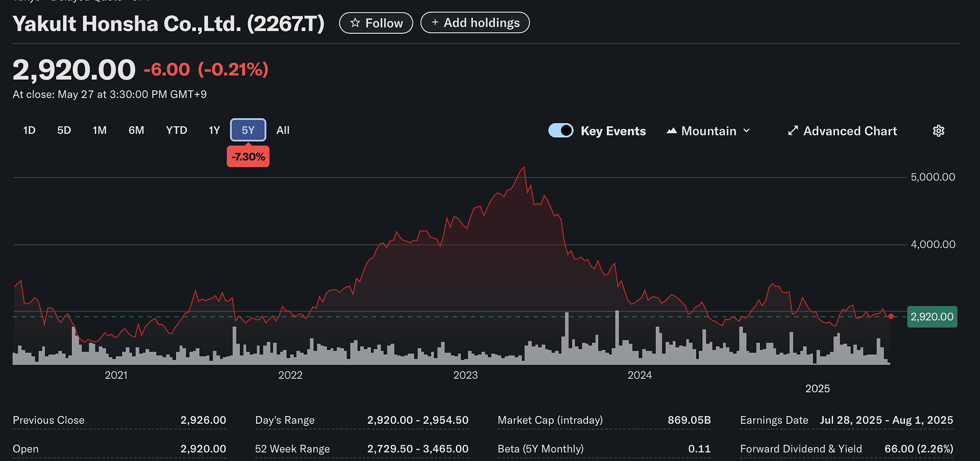980x461 pixels.
Task: Switch to the 6M time range
Action: coord(136,130)
